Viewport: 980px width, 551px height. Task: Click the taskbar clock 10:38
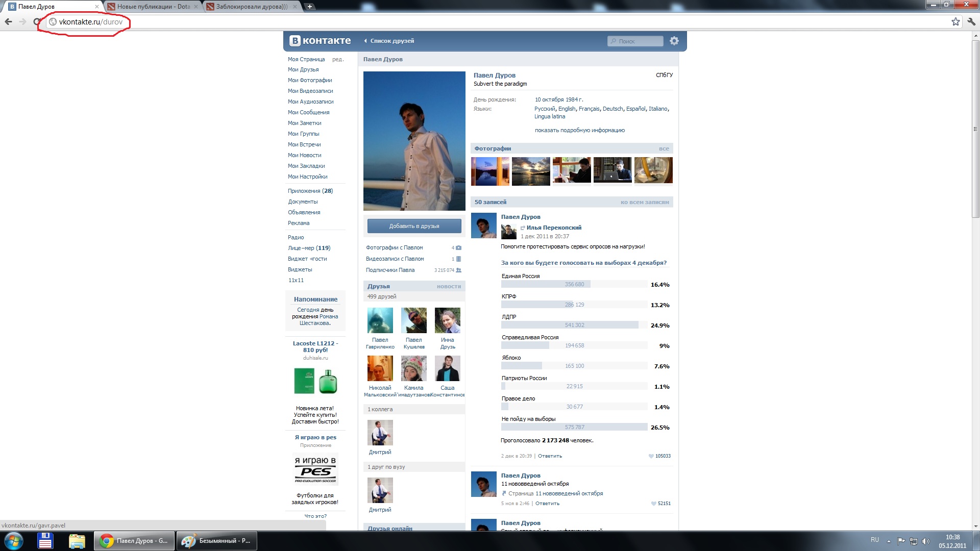(952, 537)
